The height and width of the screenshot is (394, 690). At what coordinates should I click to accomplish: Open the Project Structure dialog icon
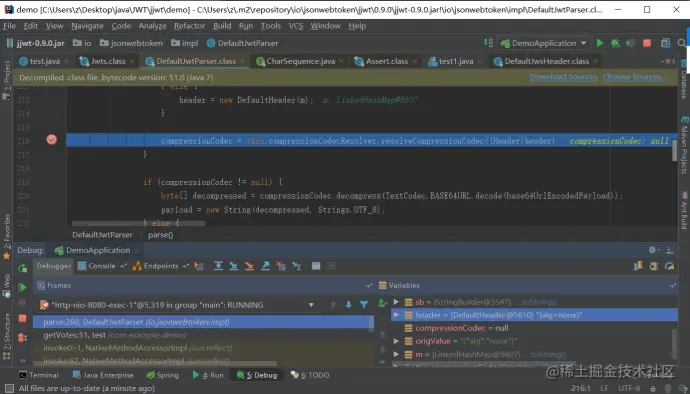click(x=665, y=43)
